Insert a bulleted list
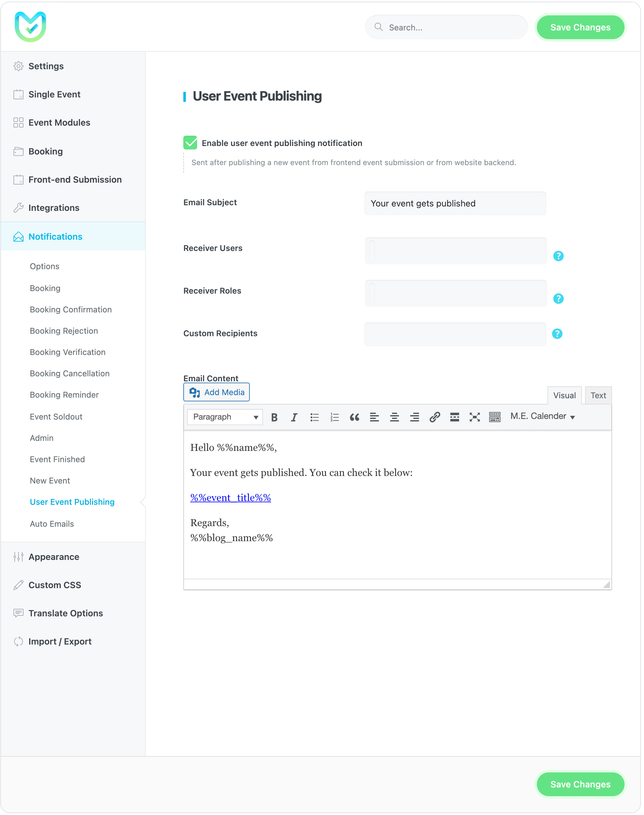644x815 pixels. click(x=314, y=417)
